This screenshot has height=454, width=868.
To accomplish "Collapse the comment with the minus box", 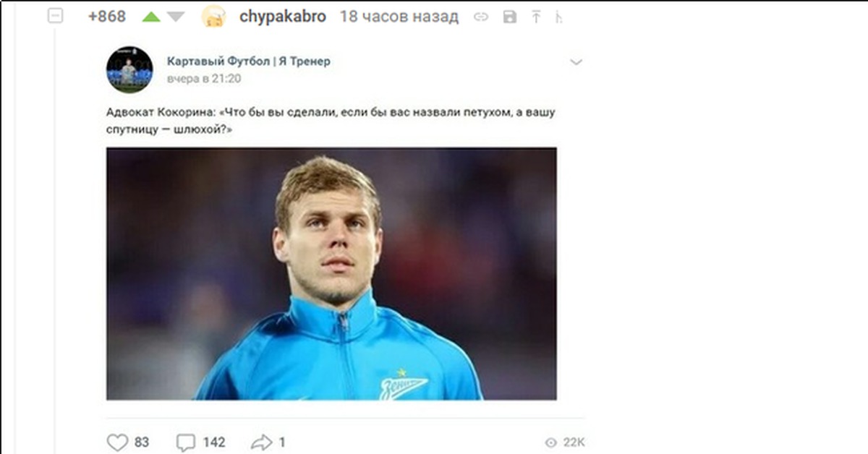I will (x=55, y=16).
